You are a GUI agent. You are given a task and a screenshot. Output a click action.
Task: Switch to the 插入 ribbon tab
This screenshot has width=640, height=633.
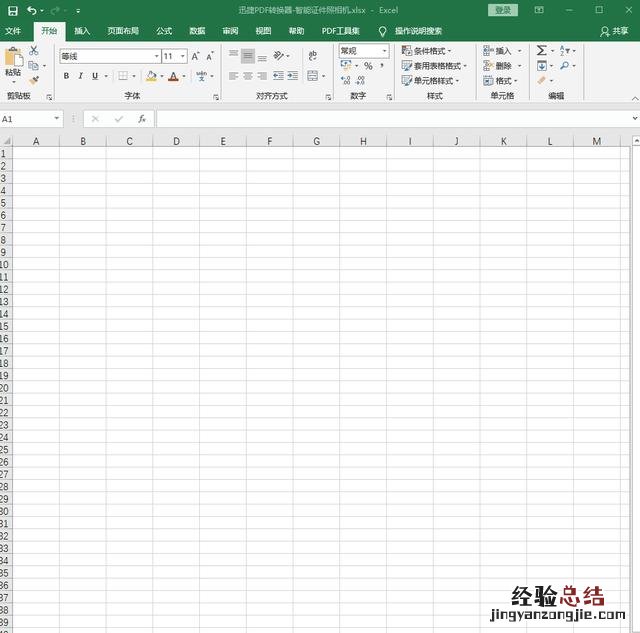(x=82, y=31)
